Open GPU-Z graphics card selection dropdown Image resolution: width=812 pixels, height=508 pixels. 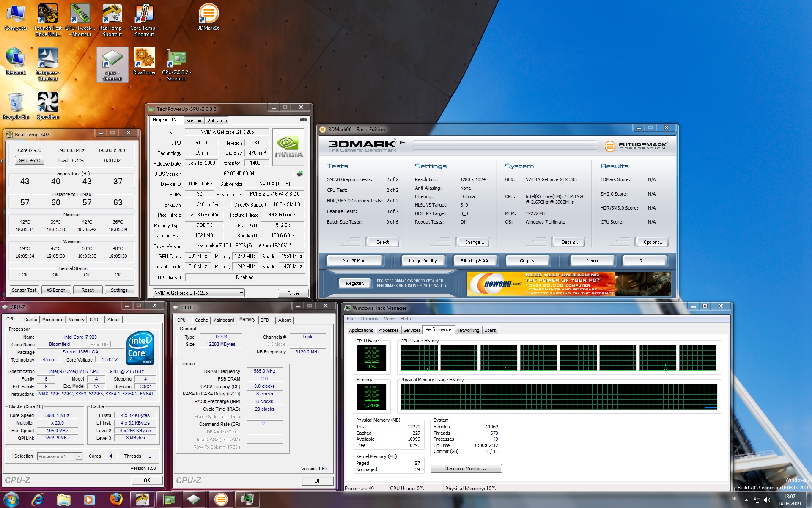(x=198, y=293)
